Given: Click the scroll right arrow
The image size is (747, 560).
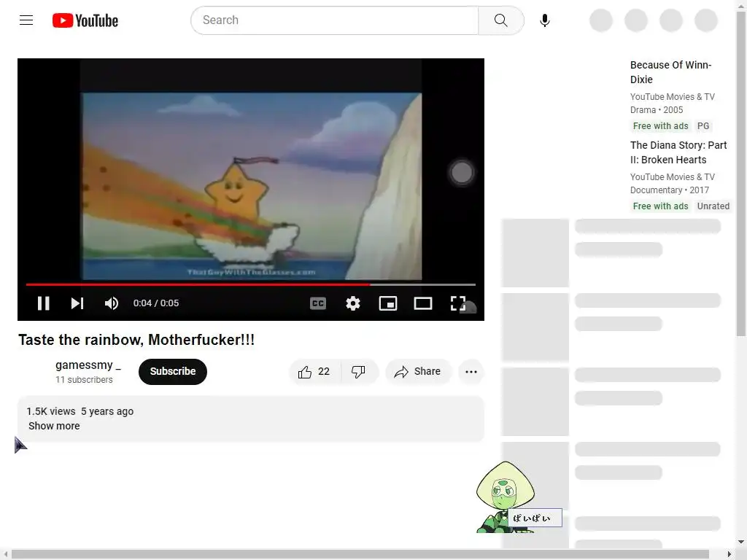Looking at the screenshot, I should pyautogui.click(x=729, y=554).
